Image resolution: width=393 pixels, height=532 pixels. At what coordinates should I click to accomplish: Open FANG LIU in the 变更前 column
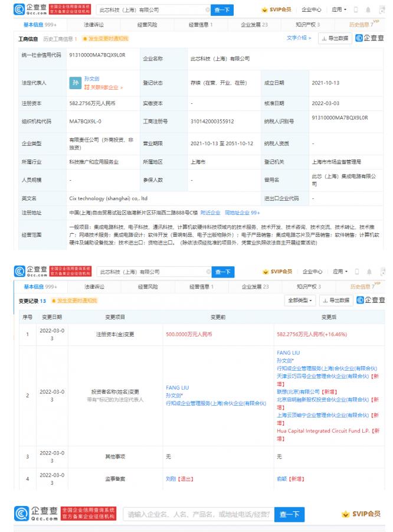(178, 387)
